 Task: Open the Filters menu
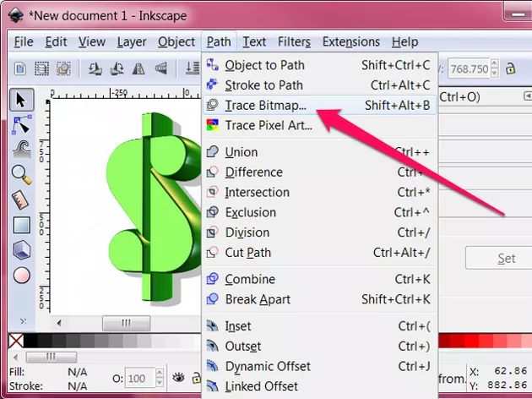[294, 41]
